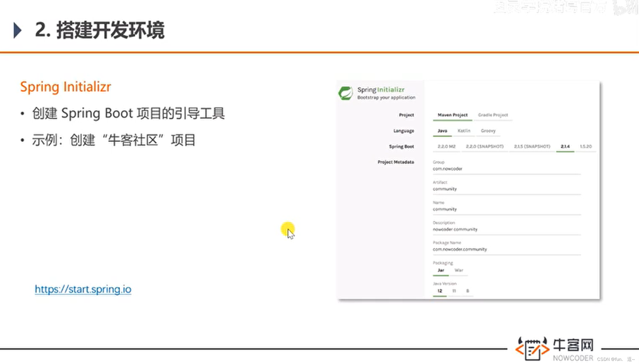The height and width of the screenshot is (364, 639).
Task: Pick Spring Boot version 2.1.5 SNAPSHOT
Action: tap(532, 146)
